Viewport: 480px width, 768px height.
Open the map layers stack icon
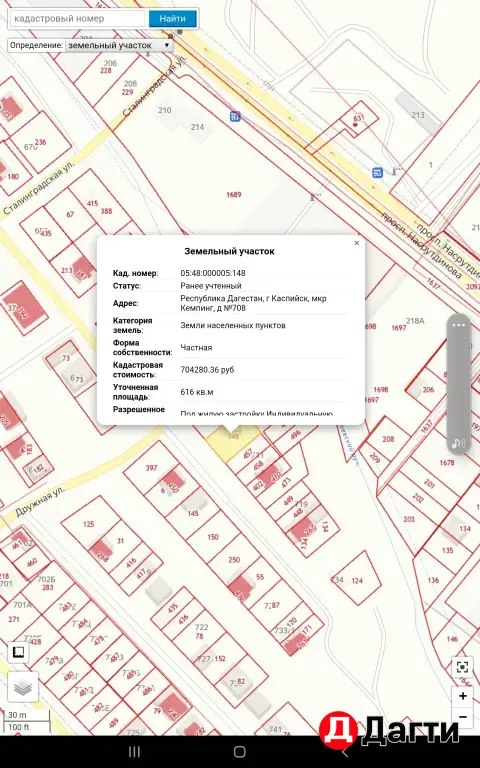[23, 687]
